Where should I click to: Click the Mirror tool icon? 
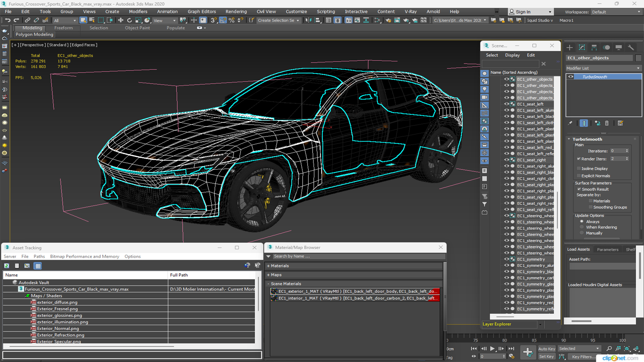308,20
